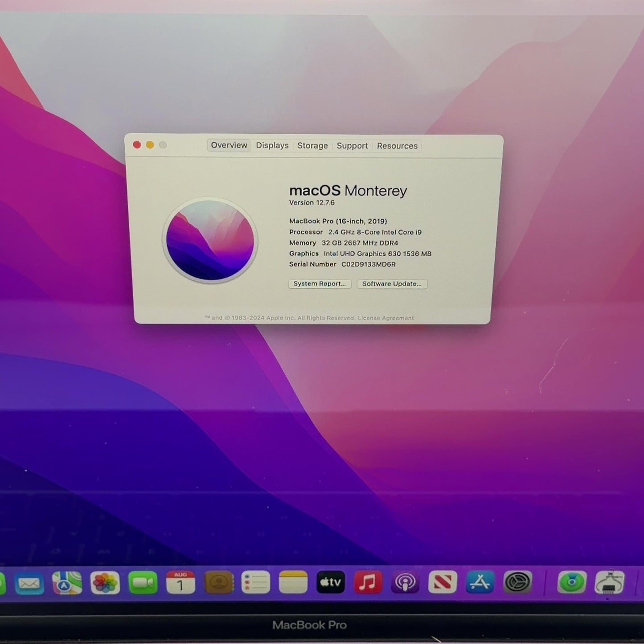Open the Resources tab

click(397, 146)
